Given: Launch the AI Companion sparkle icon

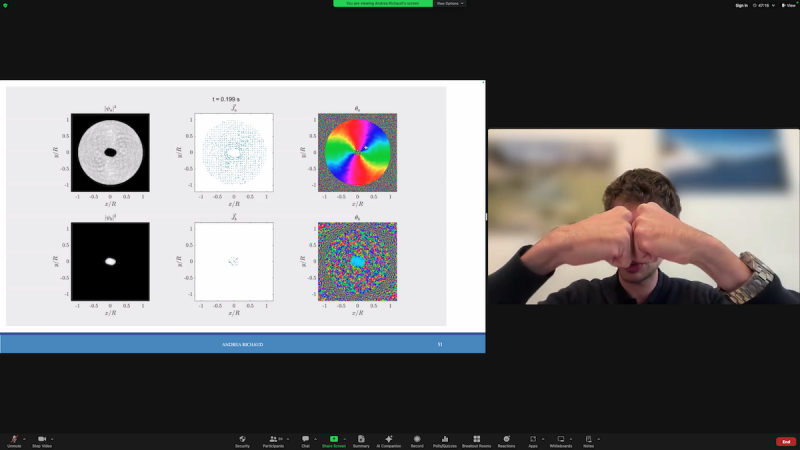Looking at the screenshot, I should (389, 439).
